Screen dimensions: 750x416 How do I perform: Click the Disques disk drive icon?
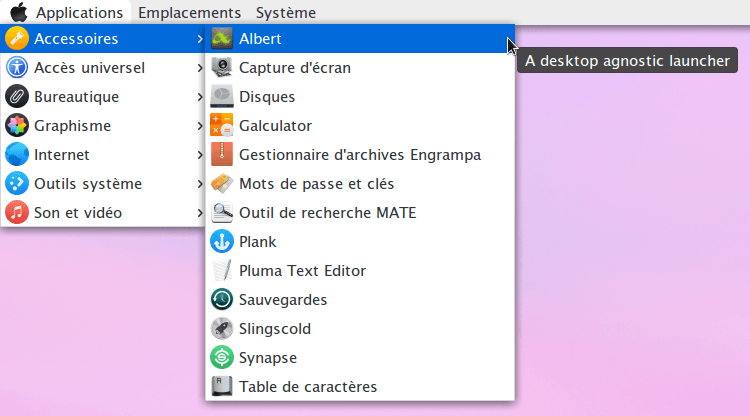pyautogui.click(x=222, y=97)
